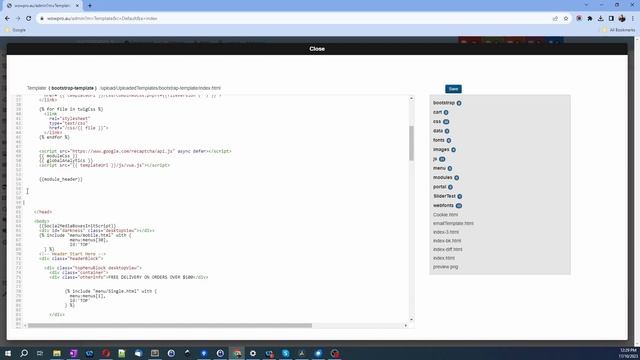Click the code editor vertical scrollbar thumb
Image resolution: width=640 pixels, height=360 pixels.
(411, 143)
